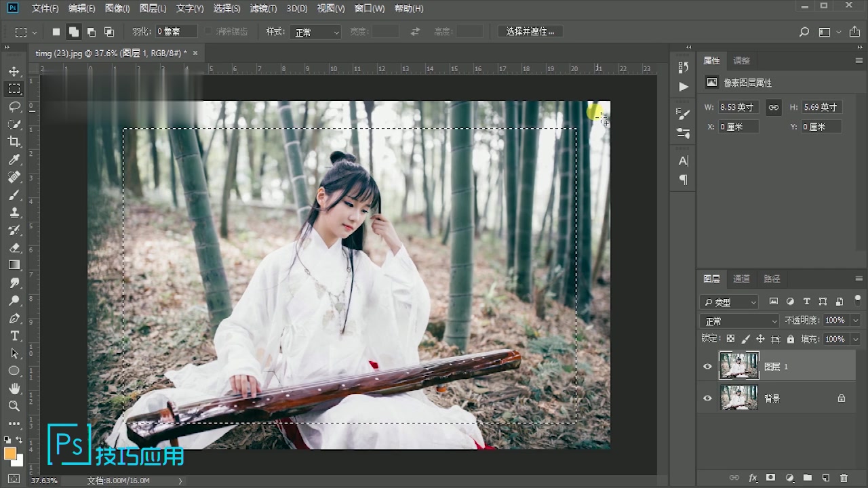Choose New Selection mode button
Screen dimensions: 868x488
point(56,32)
